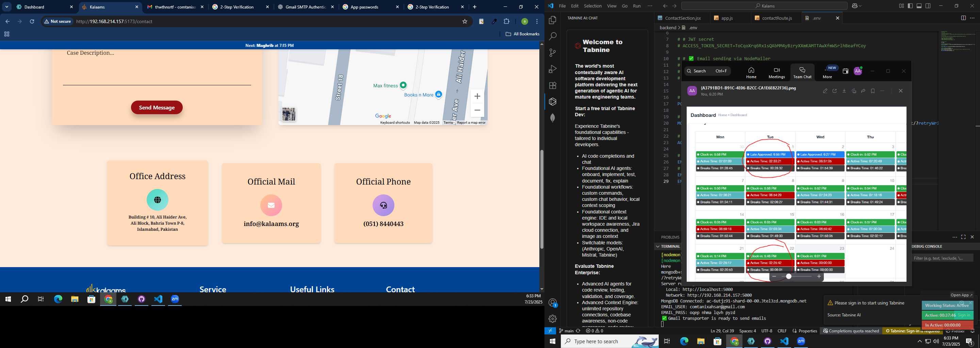Switch to DEBUG CONSOLE panel tab
980x348 pixels.
click(927, 246)
